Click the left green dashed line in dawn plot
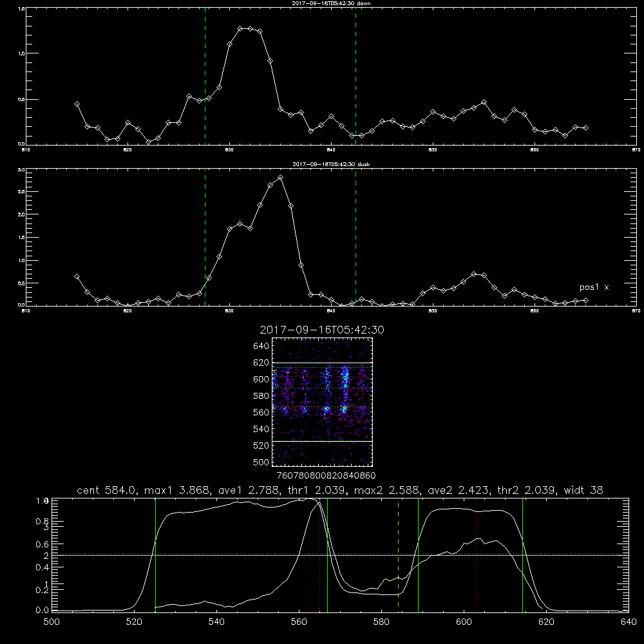This screenshot has width=644, height=644. 205,76
